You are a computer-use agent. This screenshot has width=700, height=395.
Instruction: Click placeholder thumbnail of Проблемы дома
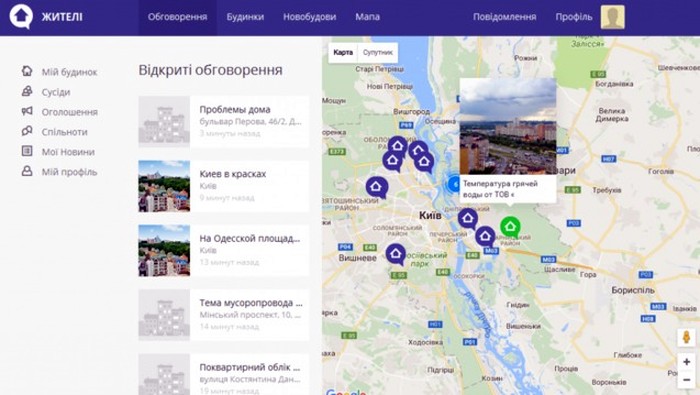pyautogui.click(x=164, y=121)
